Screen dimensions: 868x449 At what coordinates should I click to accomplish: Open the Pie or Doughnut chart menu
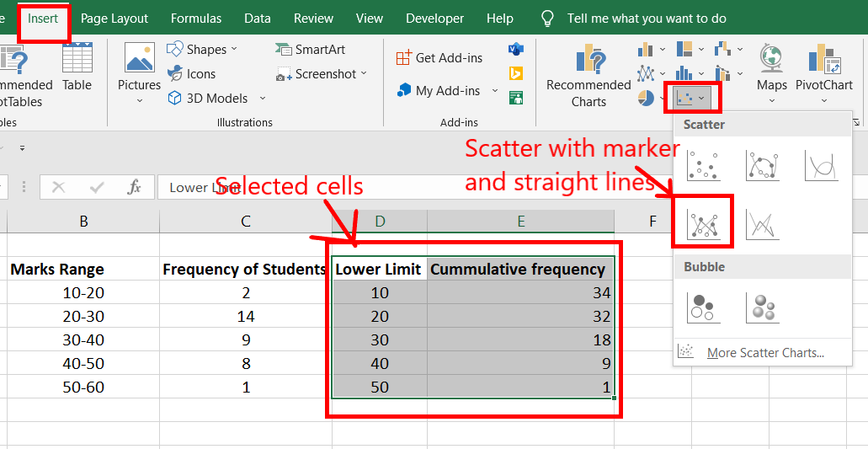point(651,98)
